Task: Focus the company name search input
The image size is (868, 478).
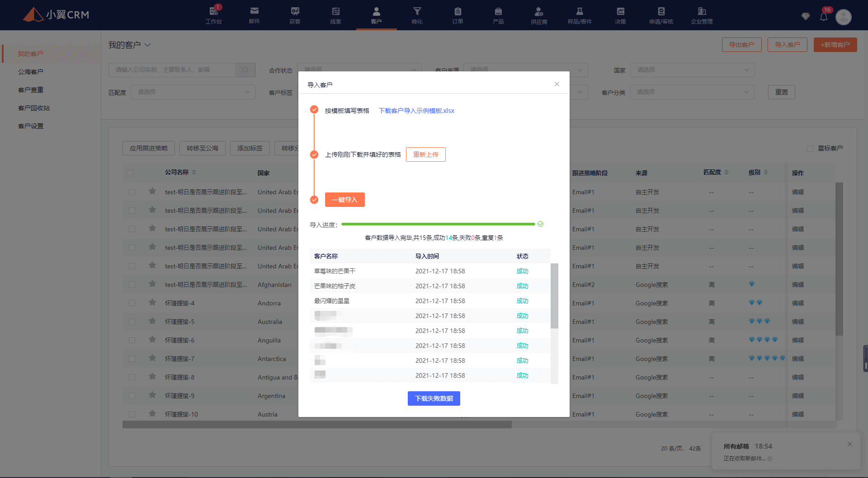Action: click(172, 70)
